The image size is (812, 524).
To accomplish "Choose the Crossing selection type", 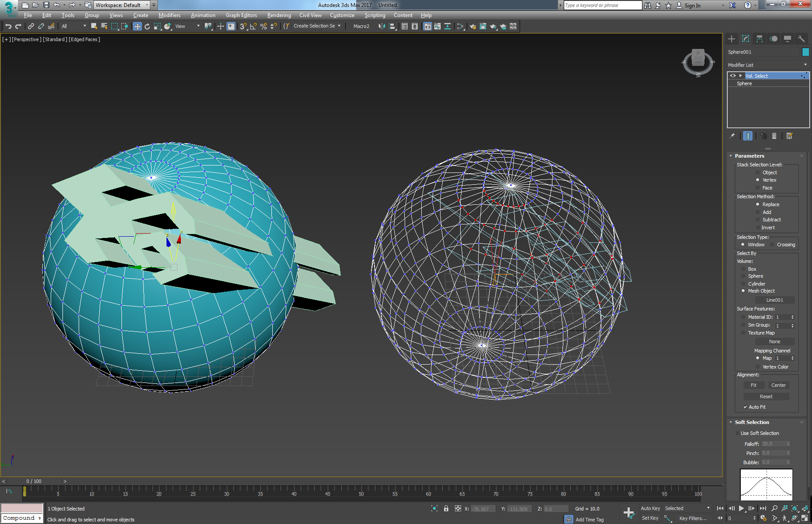I will point(772,245).
